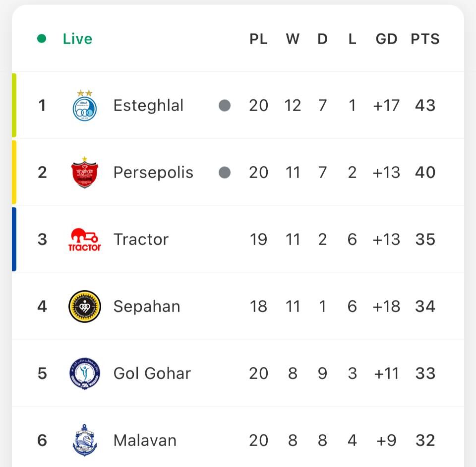The height and width of the screenshot is (467, 476).
Task: Select the Live standings label
Action: click(77, 39)
